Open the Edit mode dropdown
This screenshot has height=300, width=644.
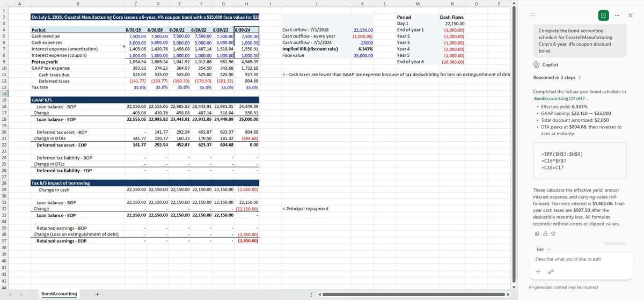click(x=544, y=250)
